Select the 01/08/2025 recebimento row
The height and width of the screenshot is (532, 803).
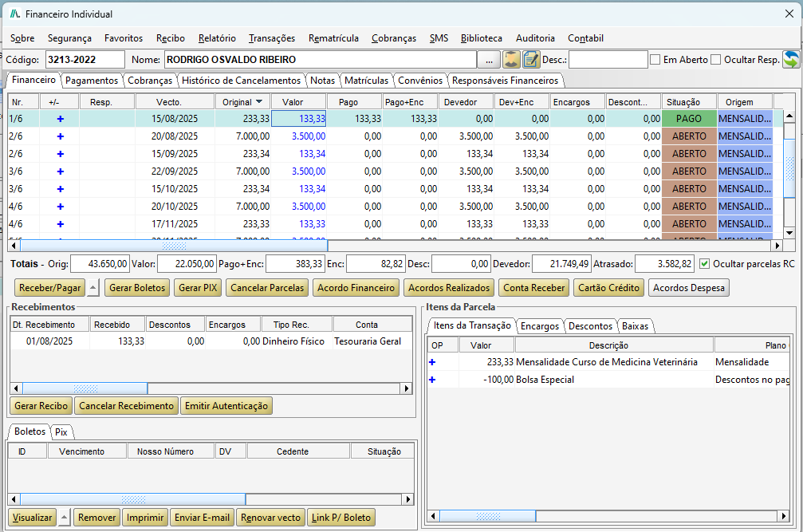pyautogui.click(x=211, y=341)
